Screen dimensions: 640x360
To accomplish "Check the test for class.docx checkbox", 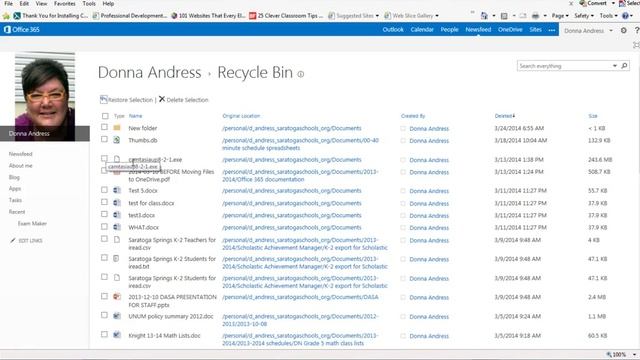I will point(104,202).
